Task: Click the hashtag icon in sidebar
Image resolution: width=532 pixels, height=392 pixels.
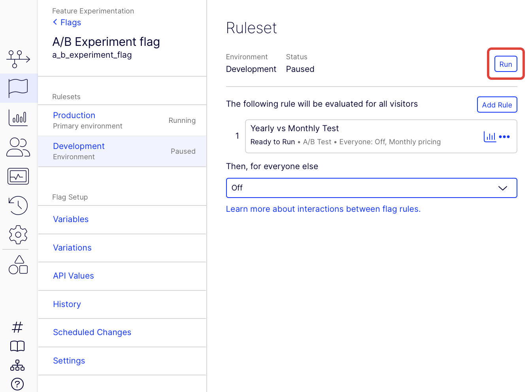Action: 17,327
